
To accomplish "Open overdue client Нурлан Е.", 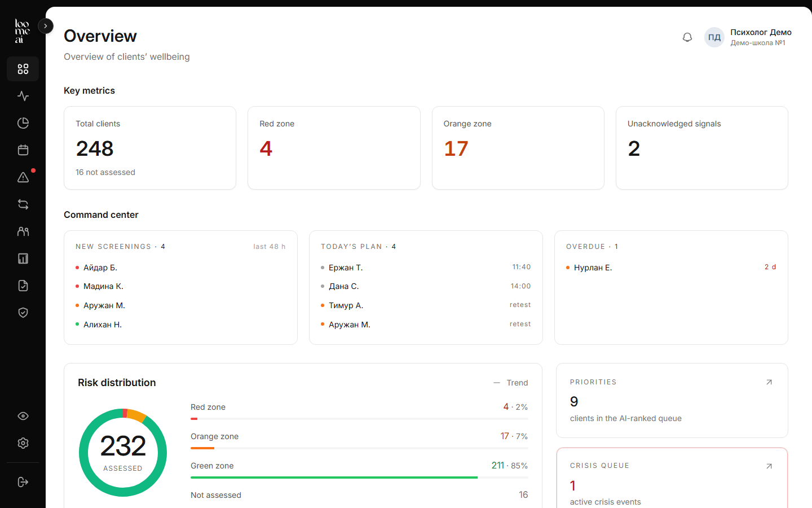I will pos(671,268).
